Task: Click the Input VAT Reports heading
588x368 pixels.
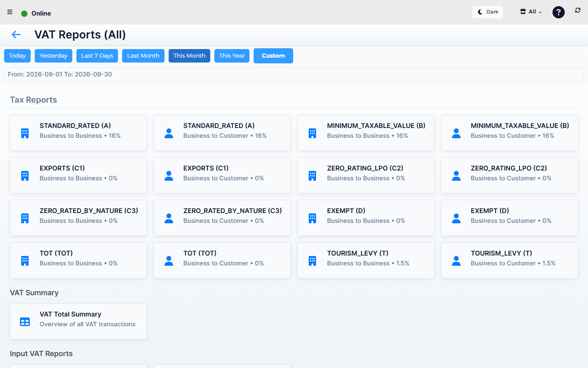Action: tap(41, 354)
